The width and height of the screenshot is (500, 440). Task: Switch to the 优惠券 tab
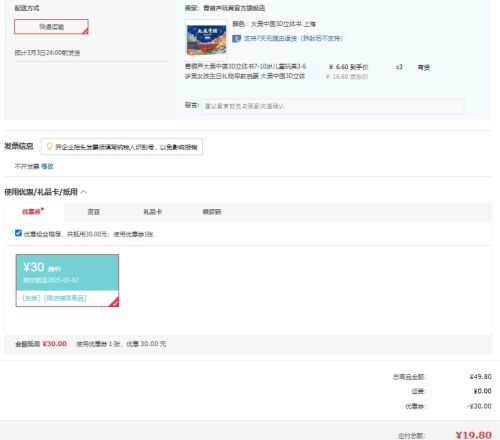pos(33,212)
